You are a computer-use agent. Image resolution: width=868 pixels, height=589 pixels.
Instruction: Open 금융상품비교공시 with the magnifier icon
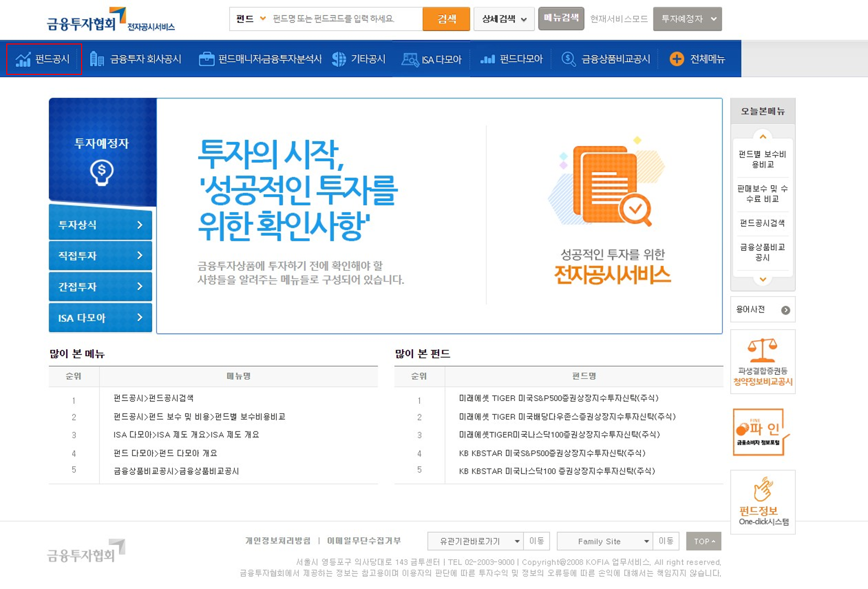(568, 59)
